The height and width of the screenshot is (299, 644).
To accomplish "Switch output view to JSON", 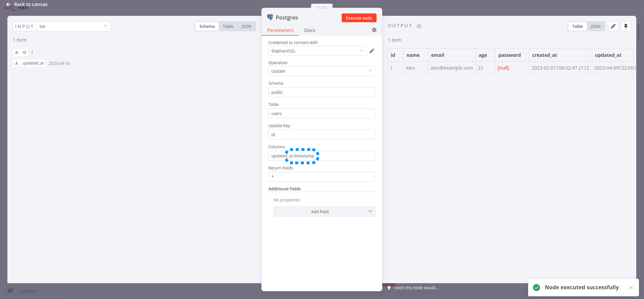I will [x=596, y=26].
